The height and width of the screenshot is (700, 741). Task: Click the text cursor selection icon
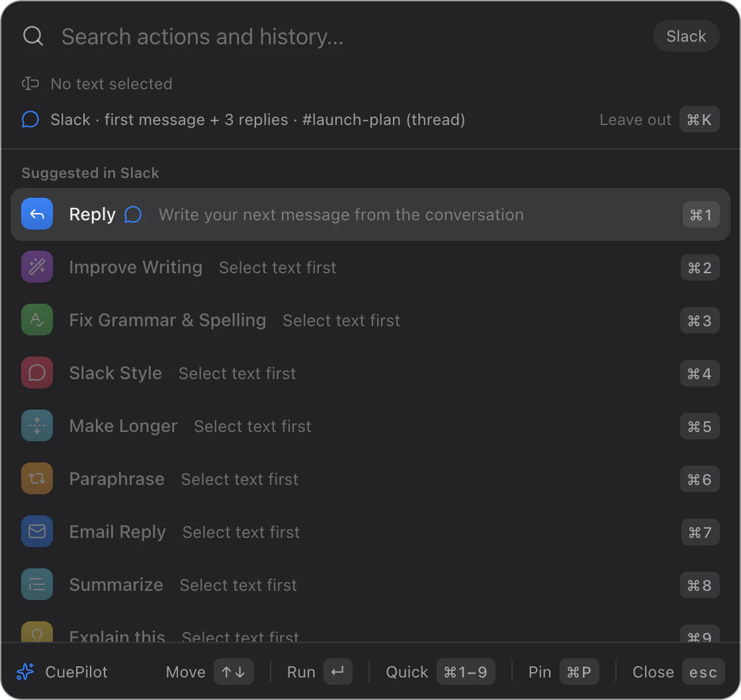(30, 83)
